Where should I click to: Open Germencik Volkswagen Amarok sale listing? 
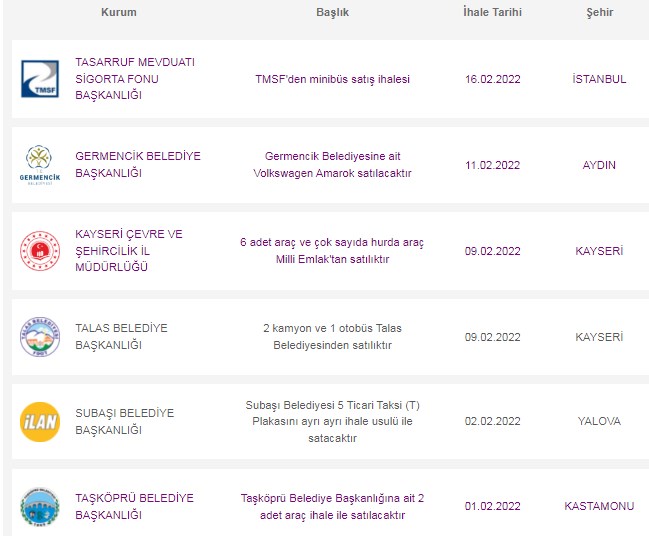click(x=332, y=165)
